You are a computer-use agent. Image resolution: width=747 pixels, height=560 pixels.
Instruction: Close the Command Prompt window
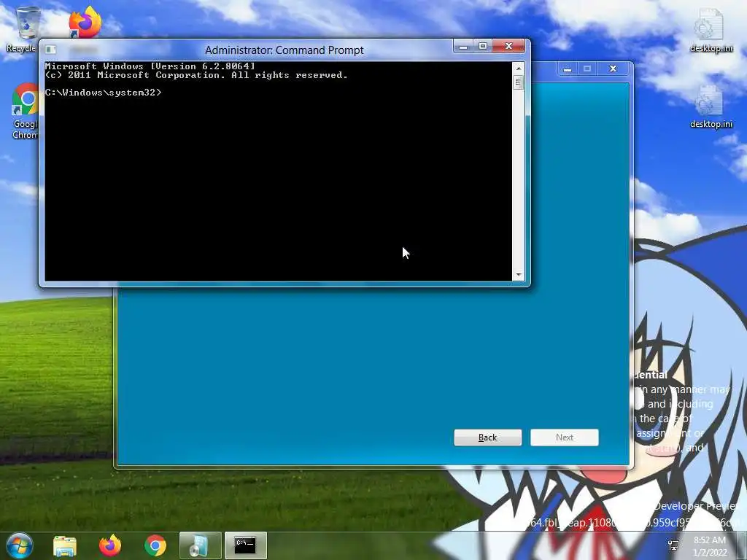[x=508, y=46]
